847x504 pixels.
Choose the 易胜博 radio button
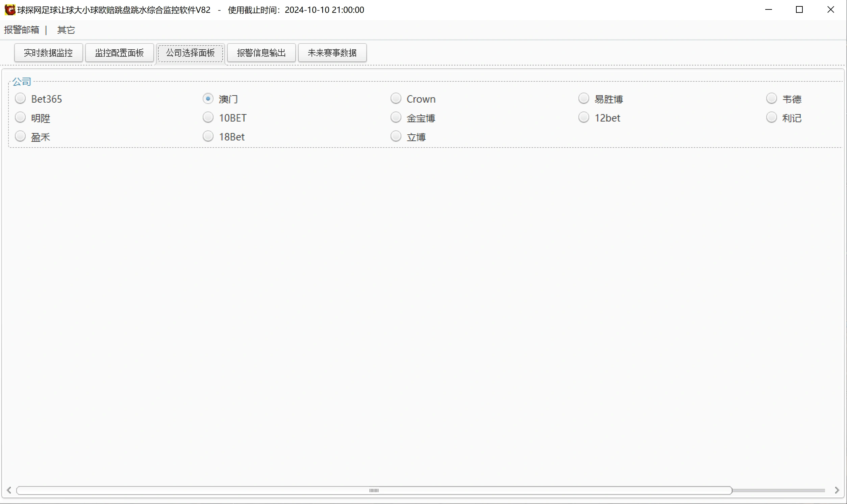pyautogui.click(x=583, y=99)
